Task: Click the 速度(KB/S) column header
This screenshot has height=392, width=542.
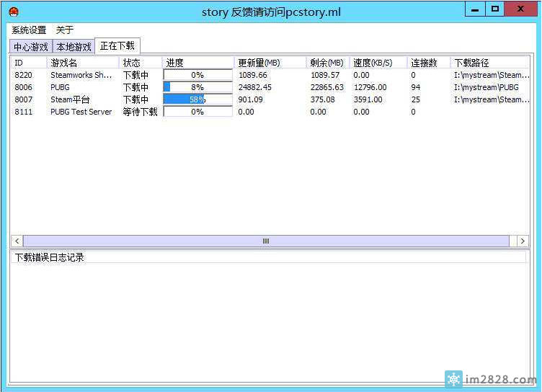Action: 378,63
